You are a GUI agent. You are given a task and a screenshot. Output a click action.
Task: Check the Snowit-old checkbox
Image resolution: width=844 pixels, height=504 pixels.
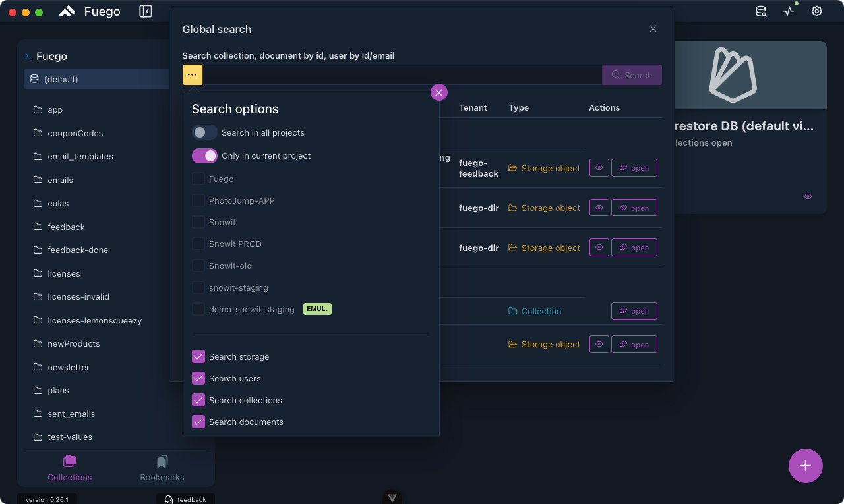point(198,266)
